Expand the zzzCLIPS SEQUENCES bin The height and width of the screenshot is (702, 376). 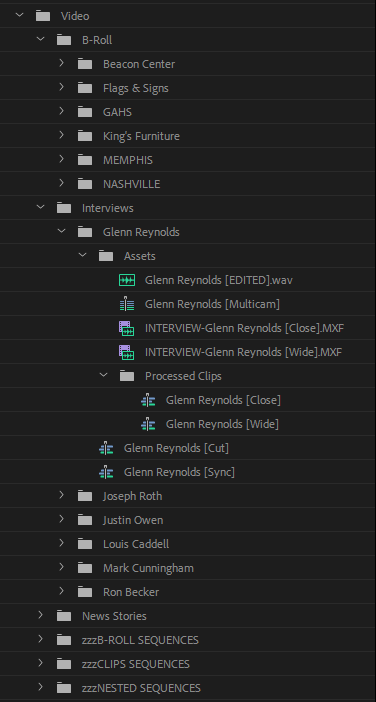coord(40,663)
